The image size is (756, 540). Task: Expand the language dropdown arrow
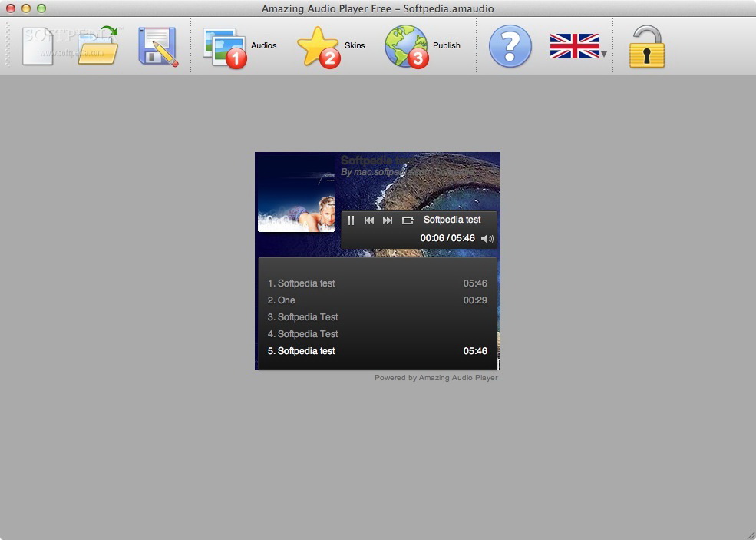coord(603,54)
